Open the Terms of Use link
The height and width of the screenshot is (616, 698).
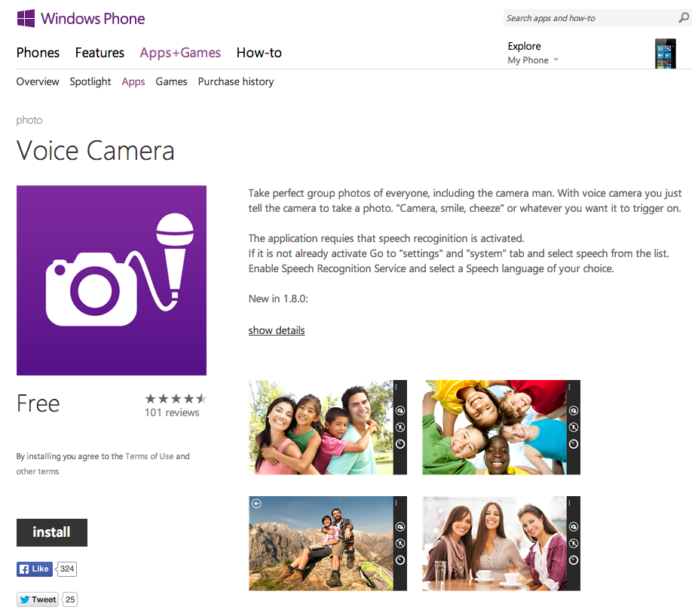[149, 456]
